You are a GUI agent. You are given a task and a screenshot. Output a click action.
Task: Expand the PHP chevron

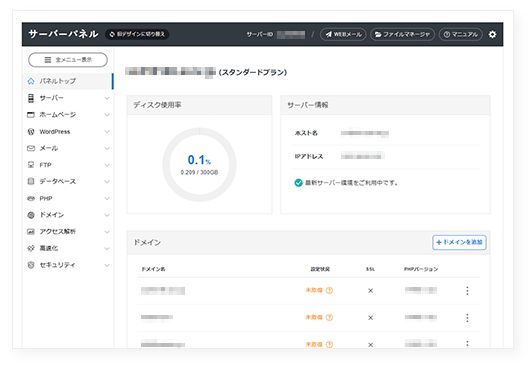[x=107, y=199]
